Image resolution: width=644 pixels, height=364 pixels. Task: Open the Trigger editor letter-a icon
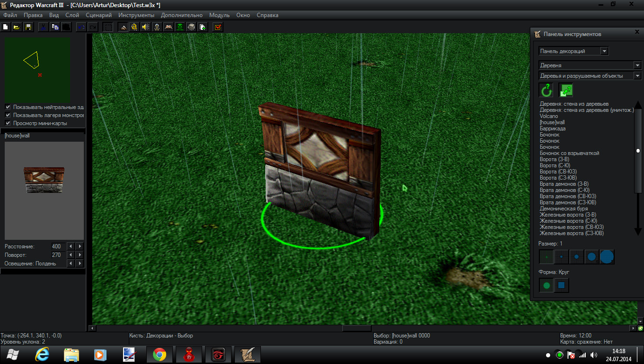[134, 27]
